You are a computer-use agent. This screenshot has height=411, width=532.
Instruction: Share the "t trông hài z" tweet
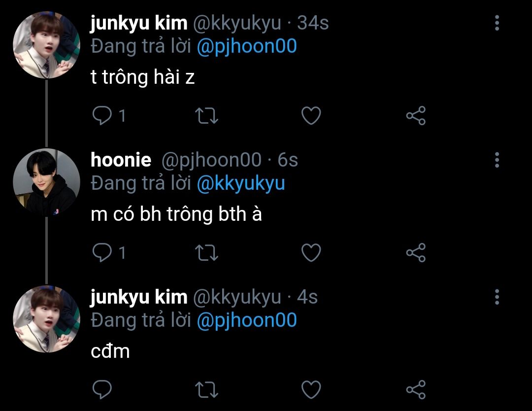pos(416,115)
